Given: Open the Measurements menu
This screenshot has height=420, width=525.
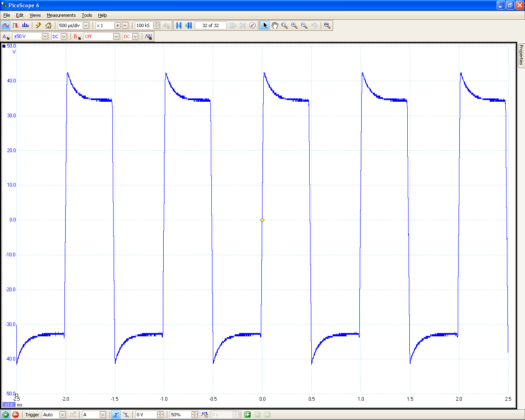Looking at the screenshot, I should [x=61, y=15].
